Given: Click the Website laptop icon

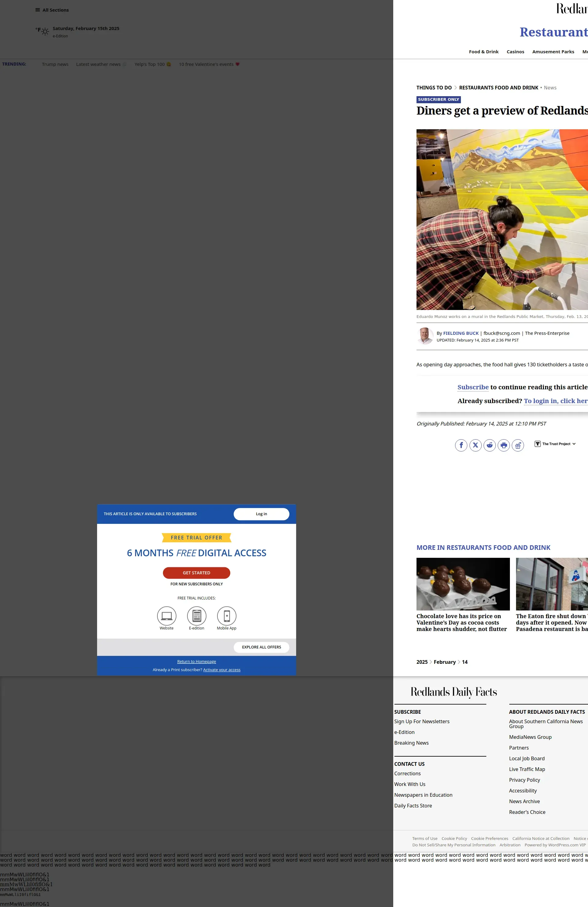Looking at the screenshot, I should (x=167, y=616).
